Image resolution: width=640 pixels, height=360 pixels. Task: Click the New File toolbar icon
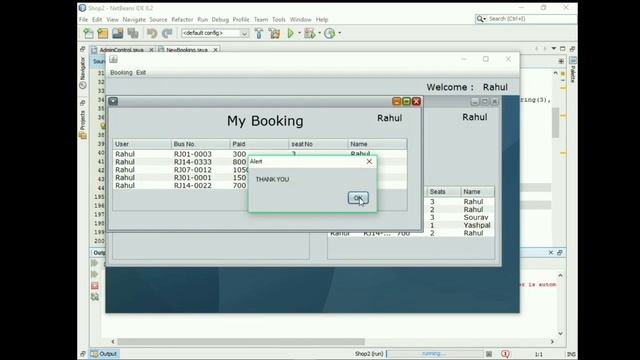88,33
